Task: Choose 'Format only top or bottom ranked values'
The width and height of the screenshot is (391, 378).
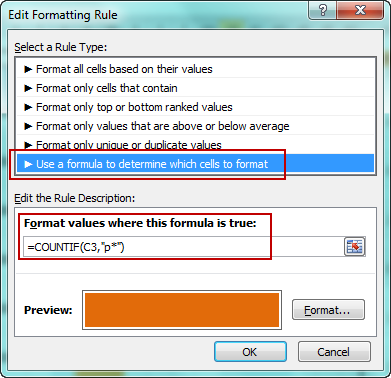Action: pos(195,107)
